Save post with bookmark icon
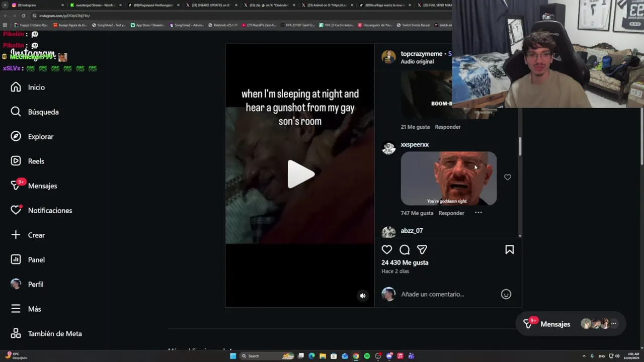Viewport: 644px width, 362px height. pyautogui.click(x=510, y=250)
